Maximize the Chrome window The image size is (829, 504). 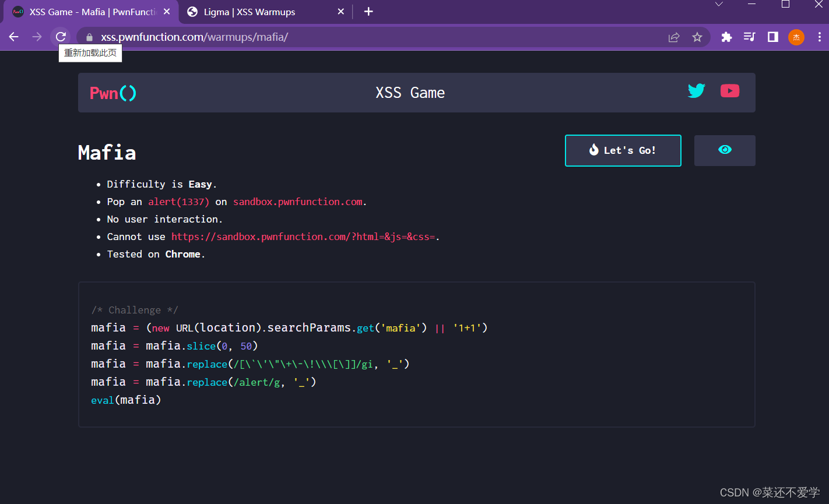point(785,4)
